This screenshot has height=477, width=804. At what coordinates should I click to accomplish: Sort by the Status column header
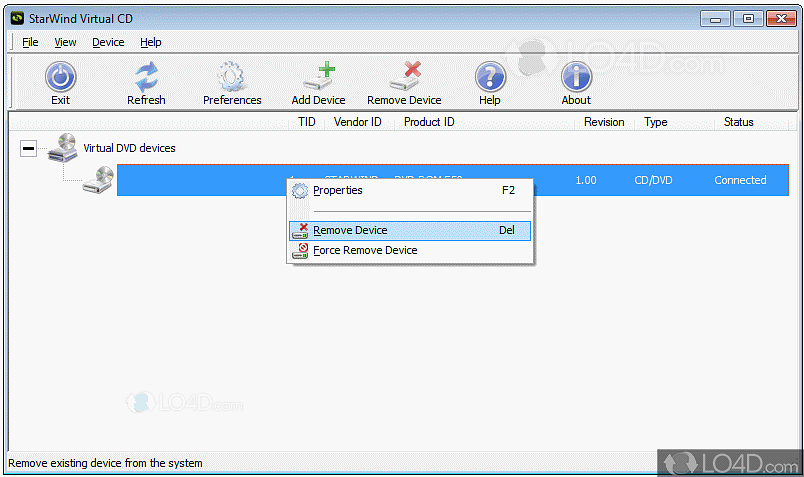pos(738,122)
